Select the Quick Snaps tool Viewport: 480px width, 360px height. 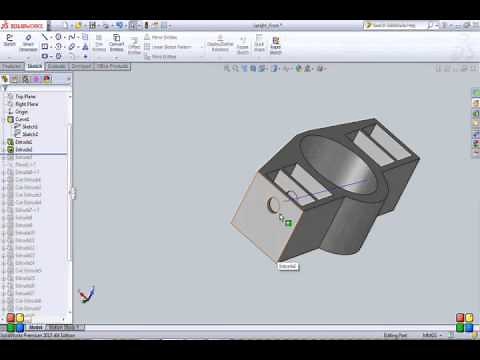[259, 43]
